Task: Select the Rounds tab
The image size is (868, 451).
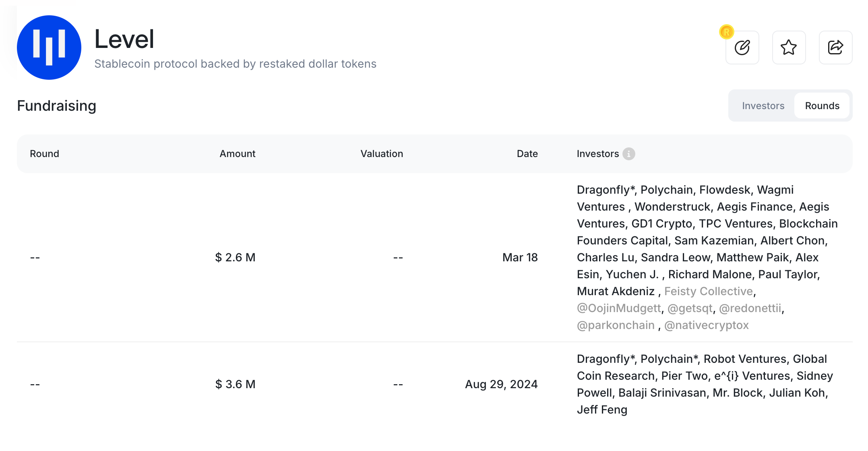Action: 822,106
